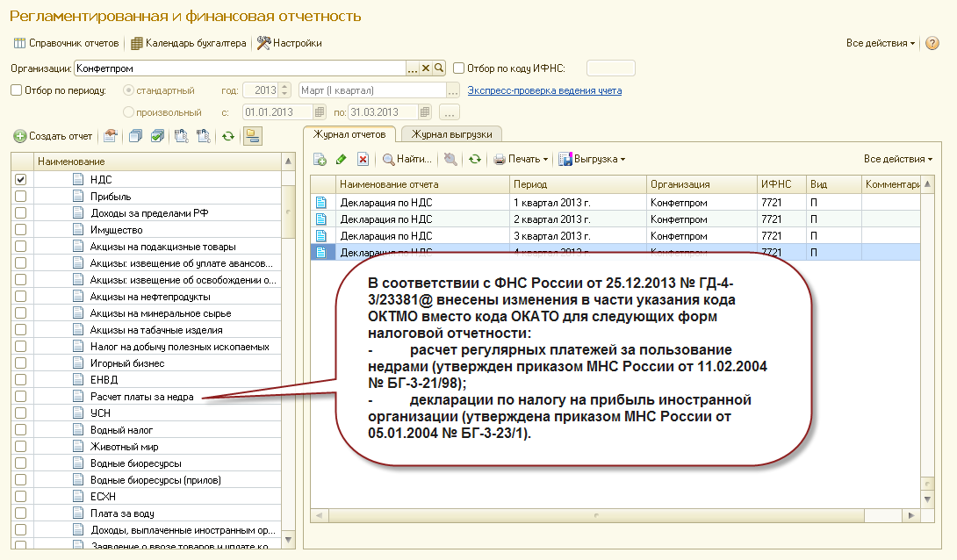Image resolution: width=957 pixels, height=560 pixels.
Task: Click the left list scroll-down arrow
Action: click(x=288, y=540)
